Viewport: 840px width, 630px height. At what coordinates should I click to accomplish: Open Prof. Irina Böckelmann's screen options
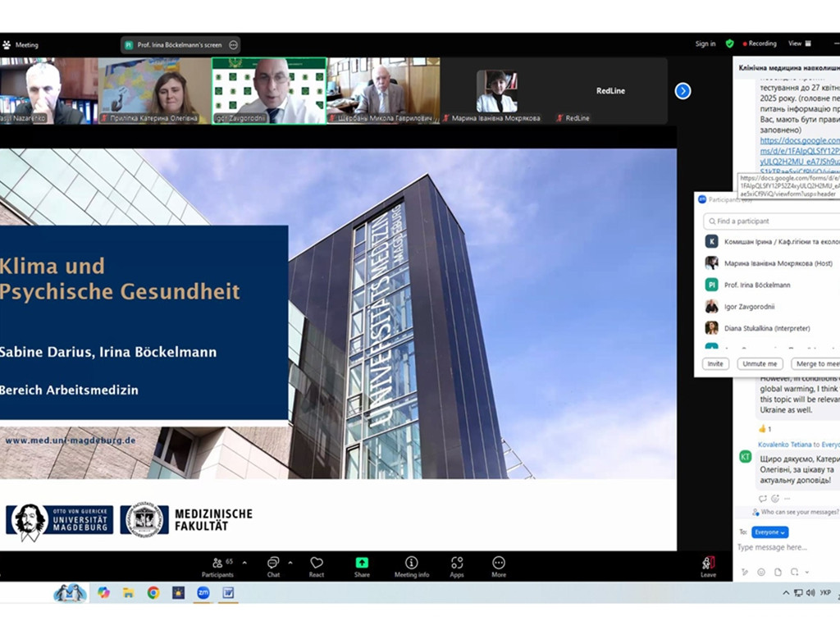coord(234,45)
